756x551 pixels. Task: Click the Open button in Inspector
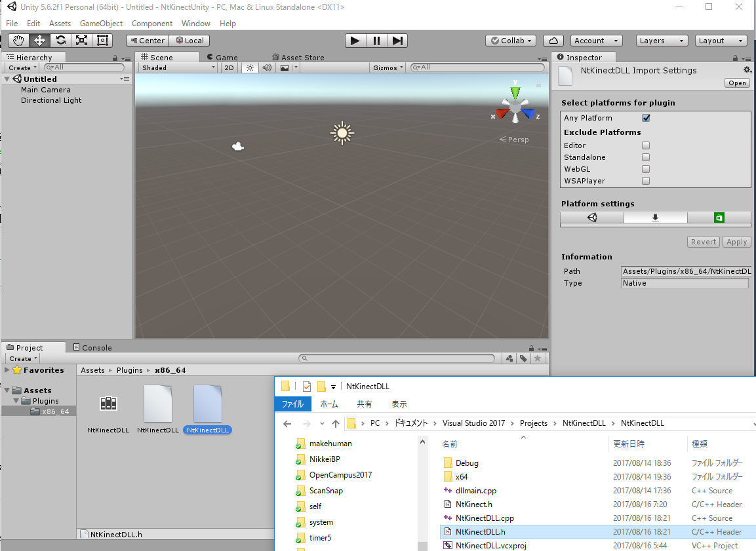737,83
